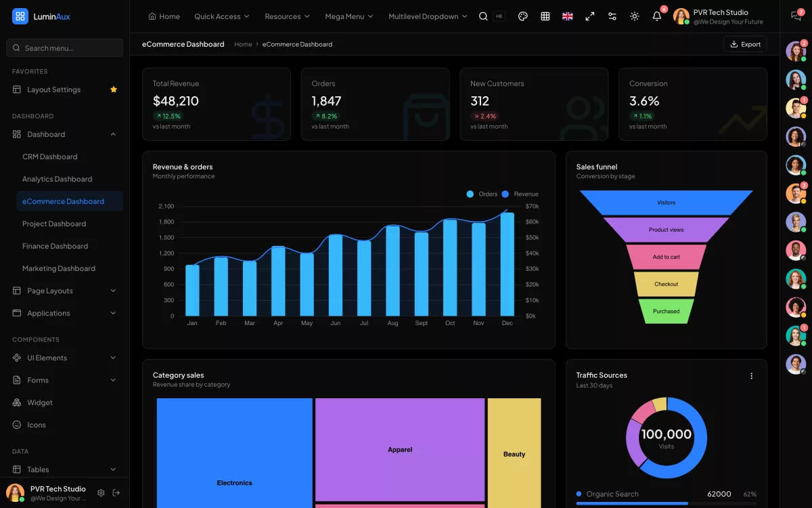This screenshot has height=508, width=812.
Task: Click Layout Settings label in favorites
Action: (x=53, y=89)
